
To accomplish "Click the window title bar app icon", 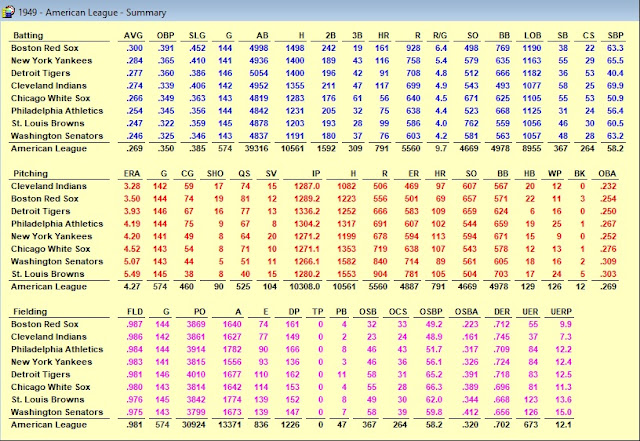I will coord(8,12).
